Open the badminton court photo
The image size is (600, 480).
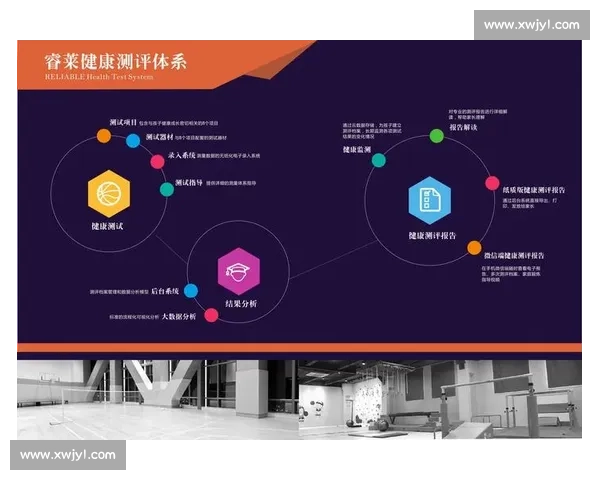pos(158,399)
